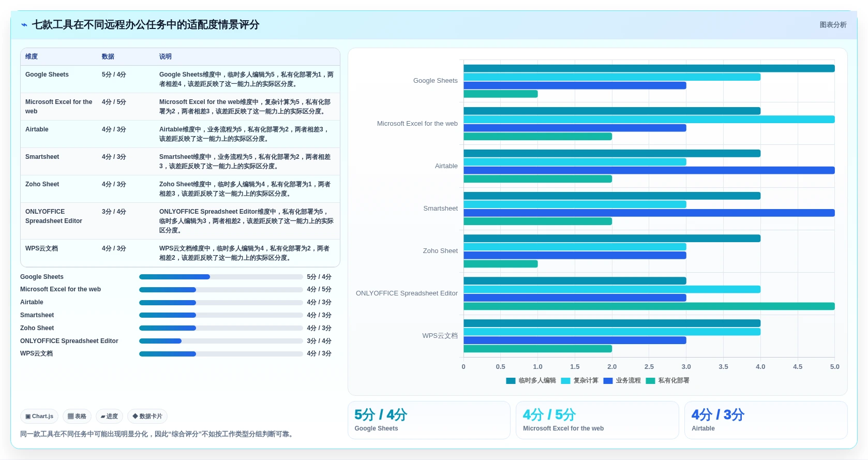Click Airtable table row name
The width and height of the screenshot is (868, 460).
37,129
